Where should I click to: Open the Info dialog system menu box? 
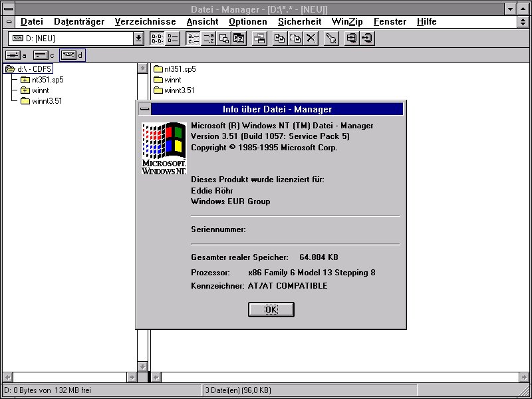[144, 109]
